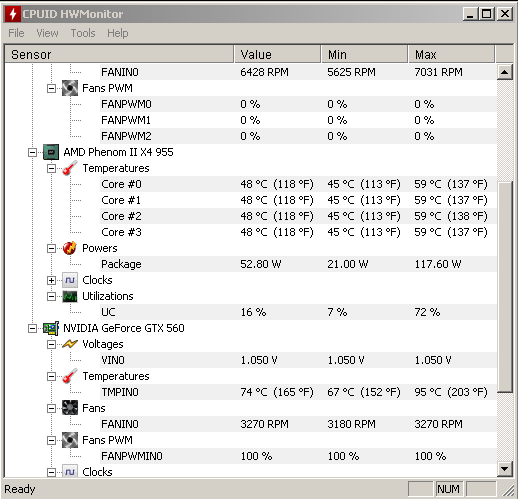
Task: Click the Powers flame icon
Action: coord(70,248)
